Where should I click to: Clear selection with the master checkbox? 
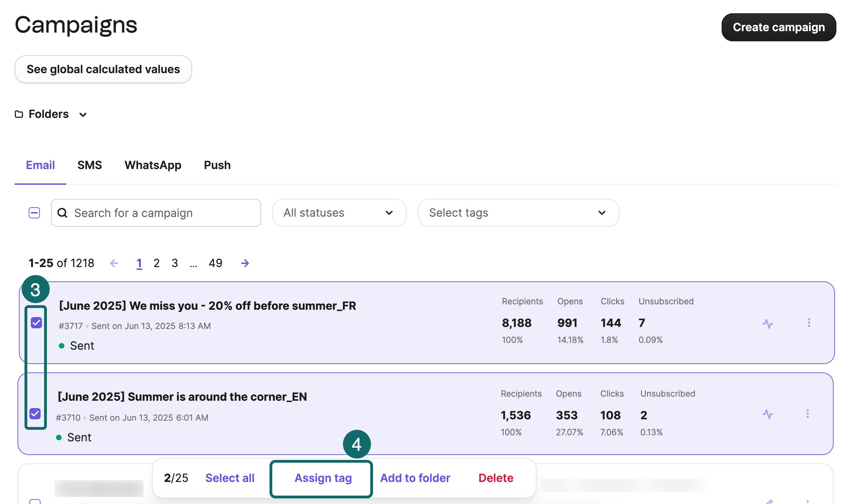[x=34, y=213]
